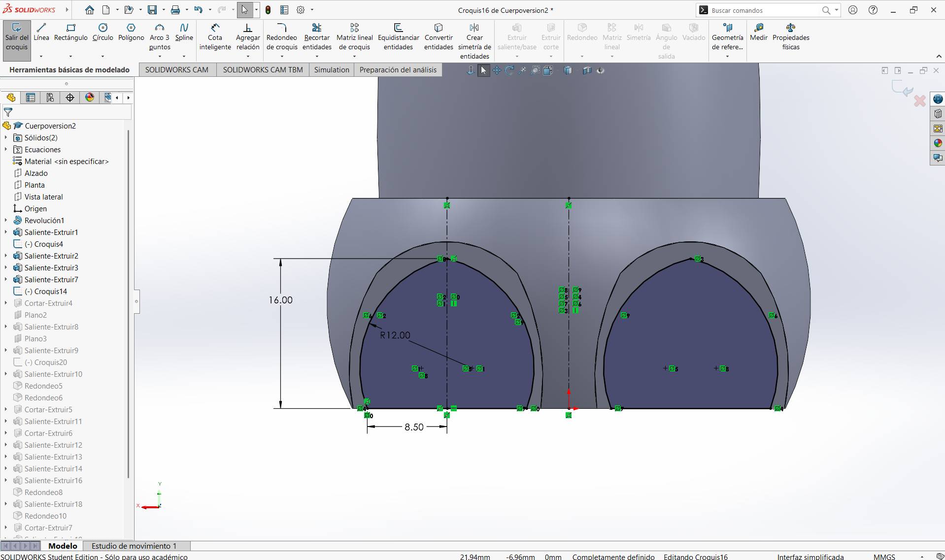The height and width of the screenshot is (560, 945).
Task: Expand the Sólidos(2) folder in tree
Action: point(6,138)
